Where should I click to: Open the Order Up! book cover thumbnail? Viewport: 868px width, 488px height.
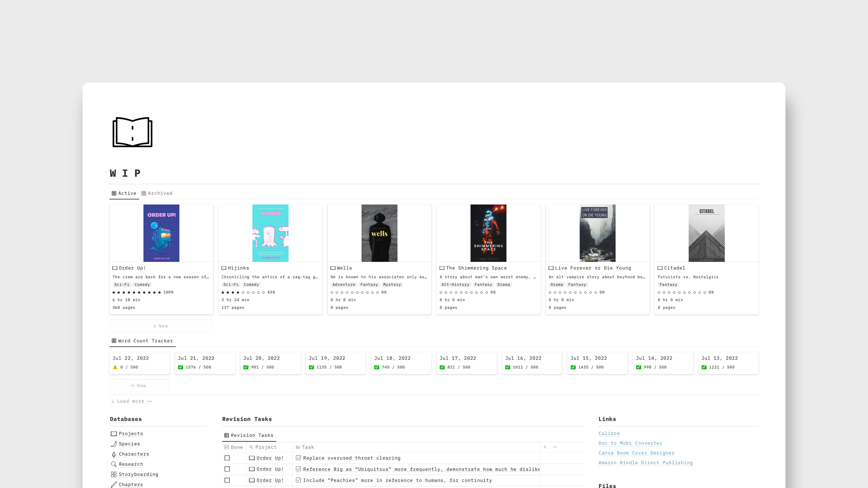[161, 233]
